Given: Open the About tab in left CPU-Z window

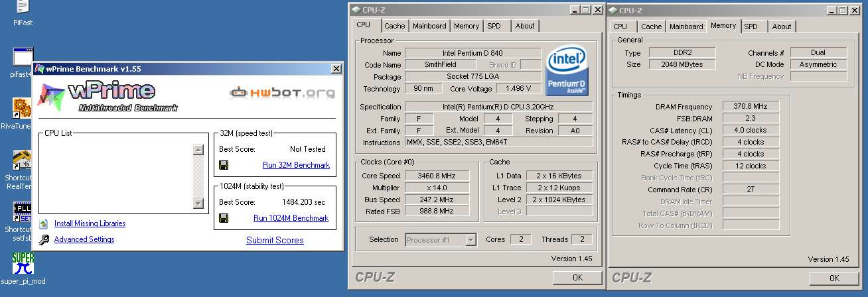Looking at the screenshot, I should (524, 26).
